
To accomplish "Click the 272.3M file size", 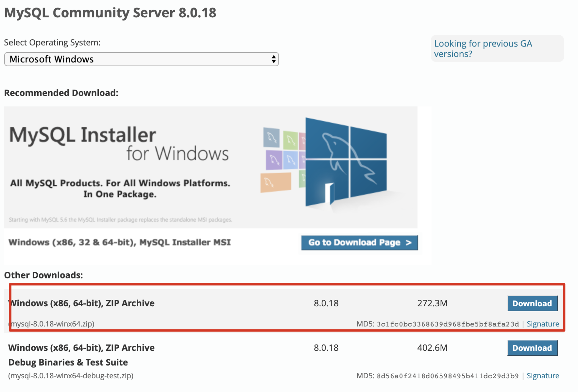I will 432,303.
